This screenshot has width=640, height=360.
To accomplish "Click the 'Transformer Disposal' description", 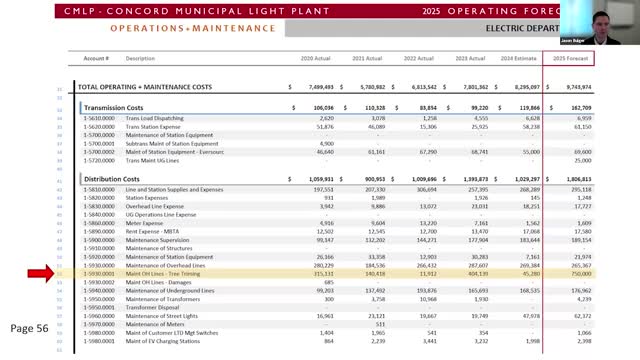I will click(x=152, y=307).
